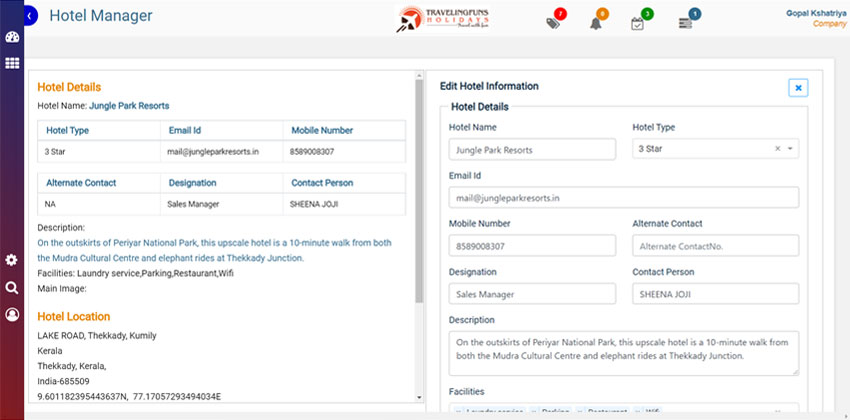Click the Alternate Contact input field
The image size is (850, 420).
pos(715,246)
